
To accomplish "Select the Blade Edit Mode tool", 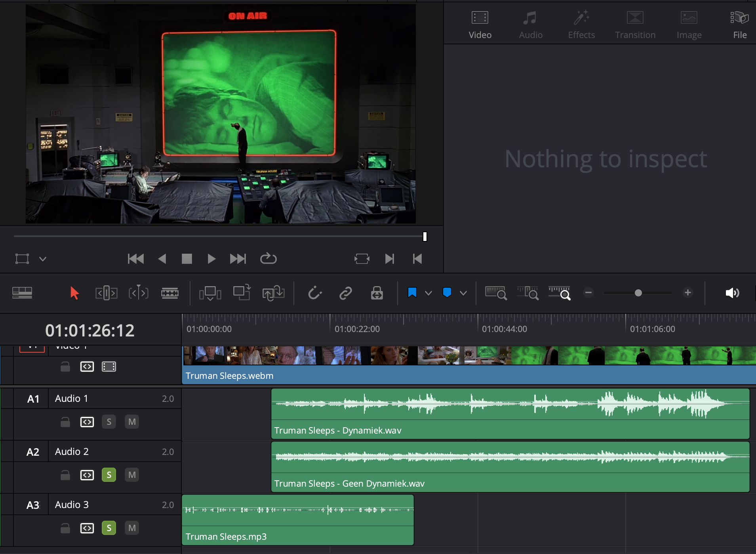I will pos(169,293).
